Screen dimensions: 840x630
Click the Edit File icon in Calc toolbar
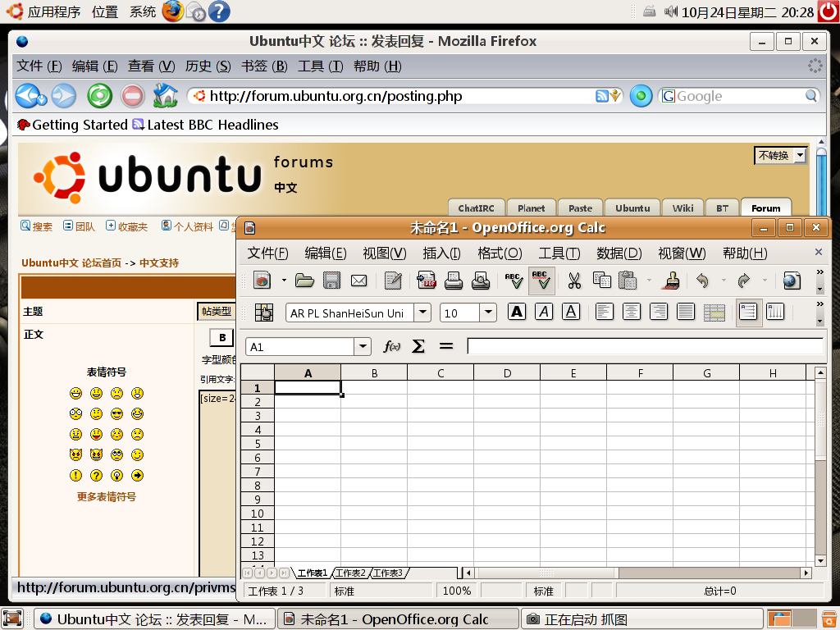tap(393, 281)
